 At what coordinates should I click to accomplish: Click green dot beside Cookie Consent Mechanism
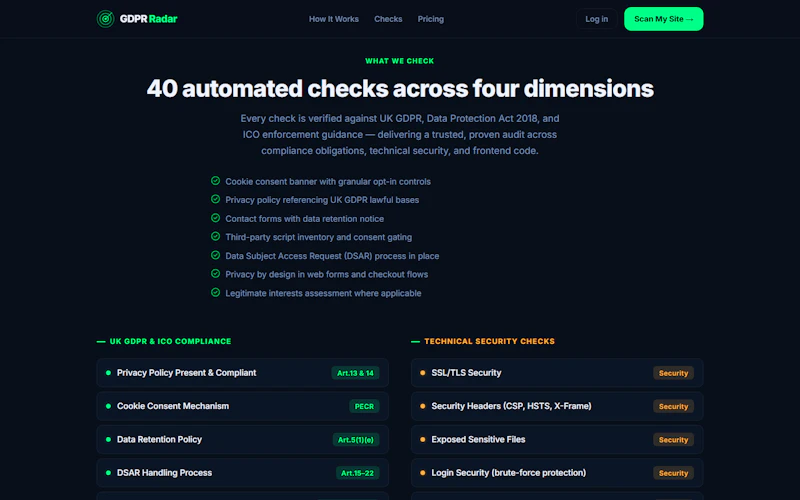click(x=108, y=406)
